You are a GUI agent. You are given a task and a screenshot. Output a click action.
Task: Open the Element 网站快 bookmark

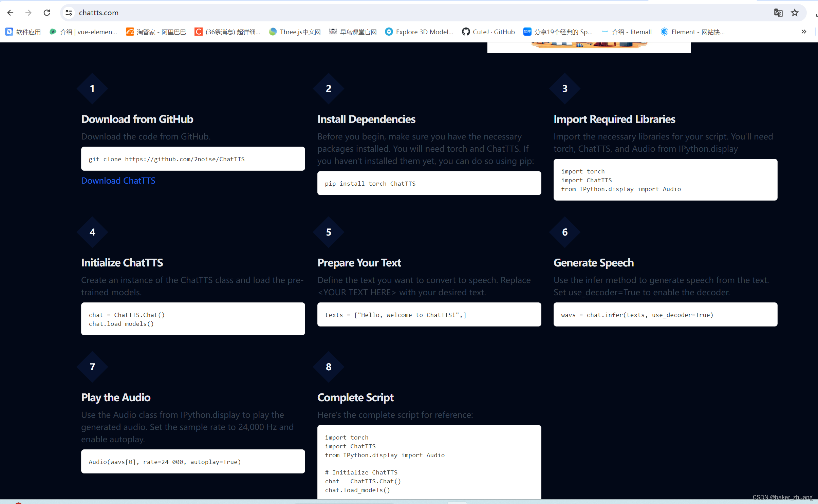tap(693, 32)
